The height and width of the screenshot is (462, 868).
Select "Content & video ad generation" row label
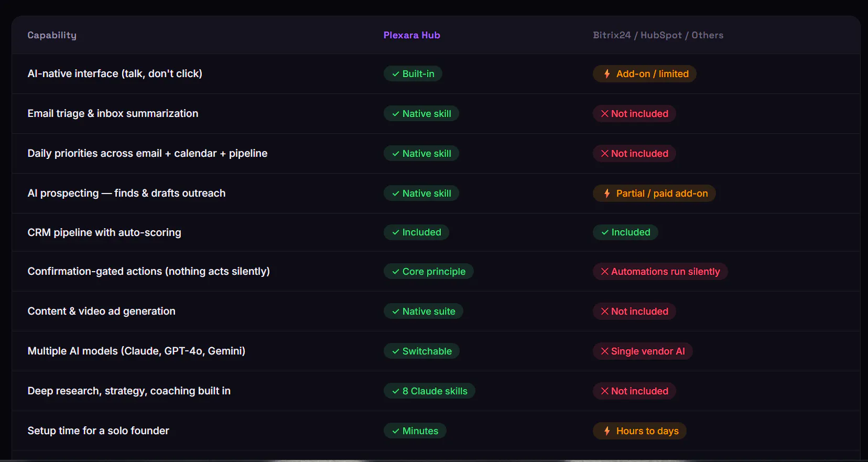pos(102,311)
